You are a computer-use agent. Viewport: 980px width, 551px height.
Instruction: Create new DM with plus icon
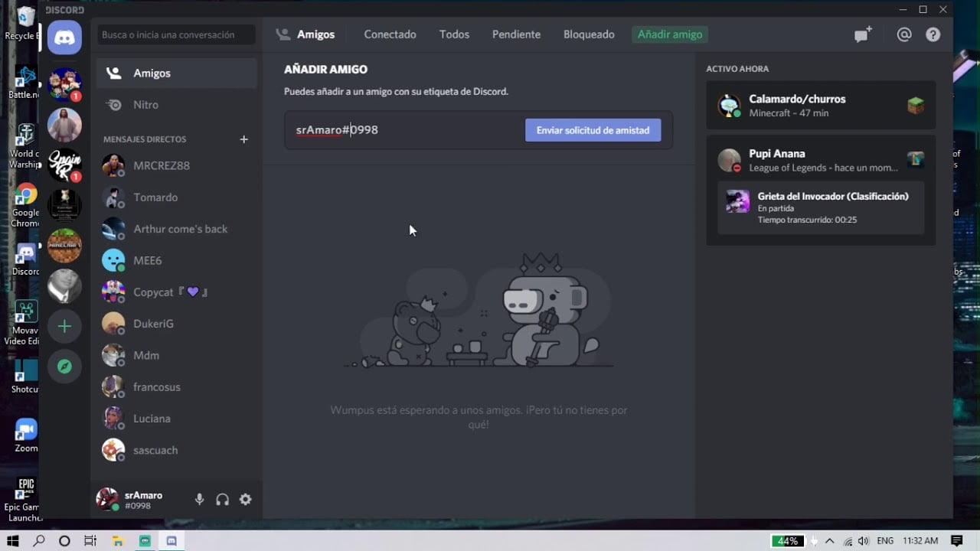[x=243, y=139]
